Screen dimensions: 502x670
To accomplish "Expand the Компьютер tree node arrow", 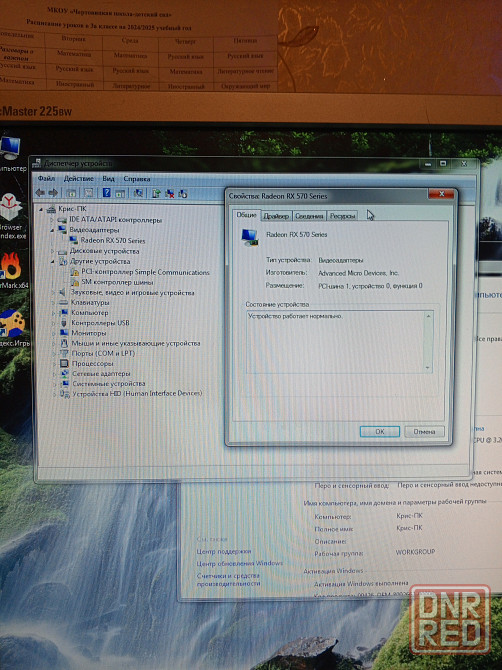I will (x=53, y=313).
